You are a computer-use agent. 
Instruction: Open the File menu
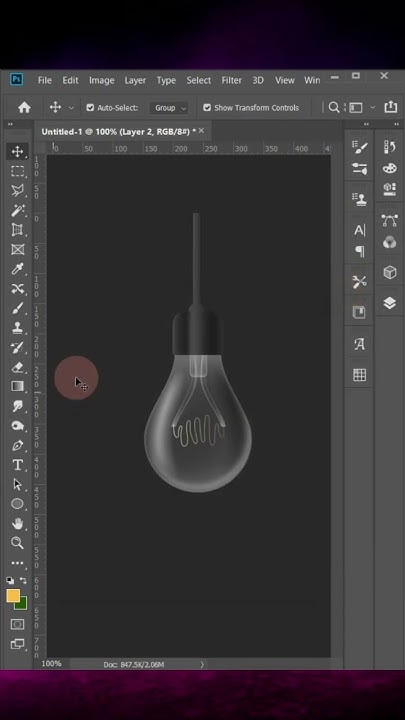coord(45,80)
